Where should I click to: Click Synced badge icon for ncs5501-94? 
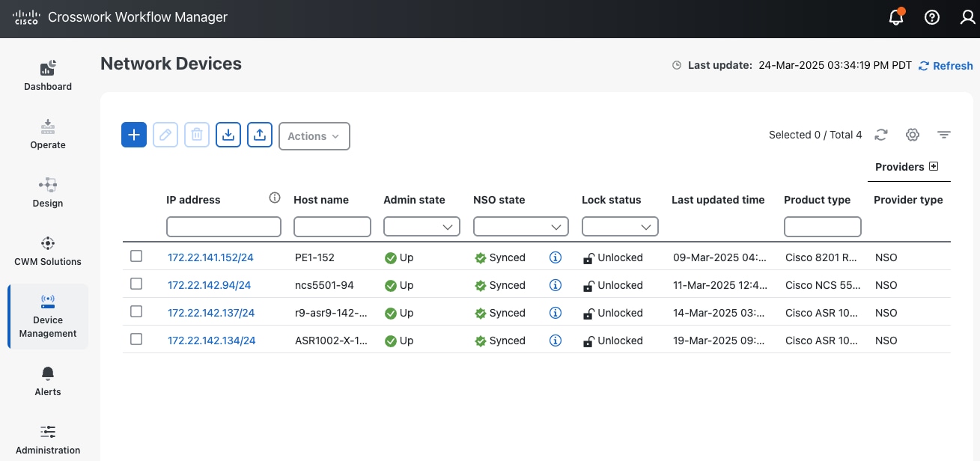point(481,286)
